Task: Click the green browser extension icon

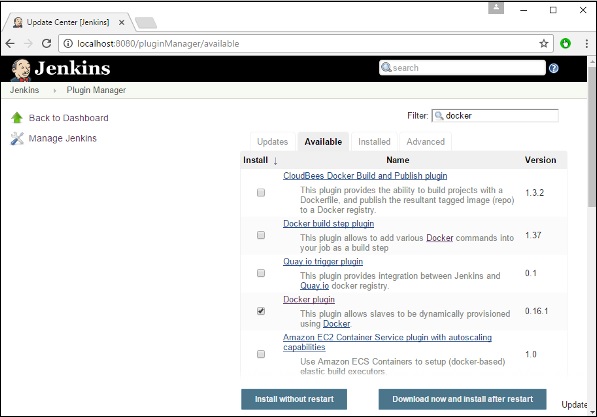Action: (x=565, y=43)
